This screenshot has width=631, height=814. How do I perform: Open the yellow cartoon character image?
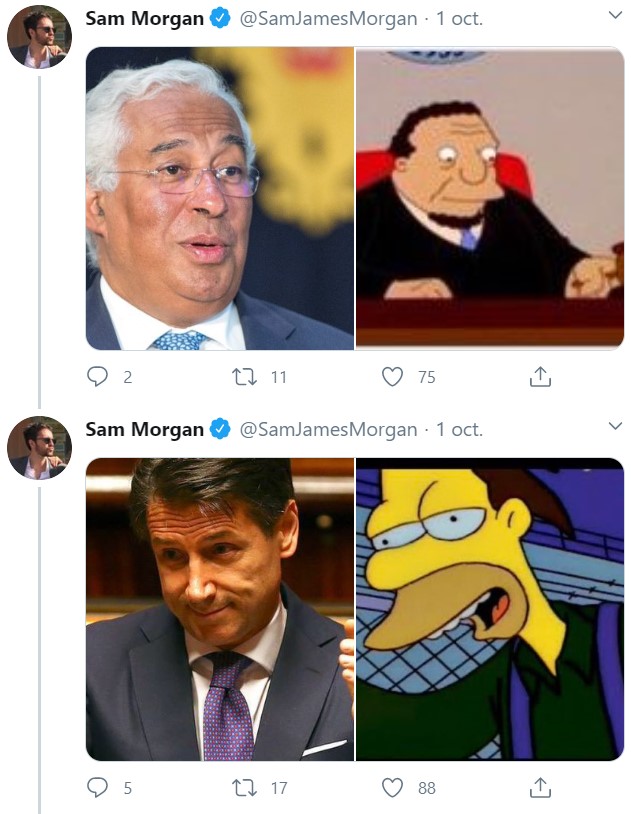[x=490, y=608]
